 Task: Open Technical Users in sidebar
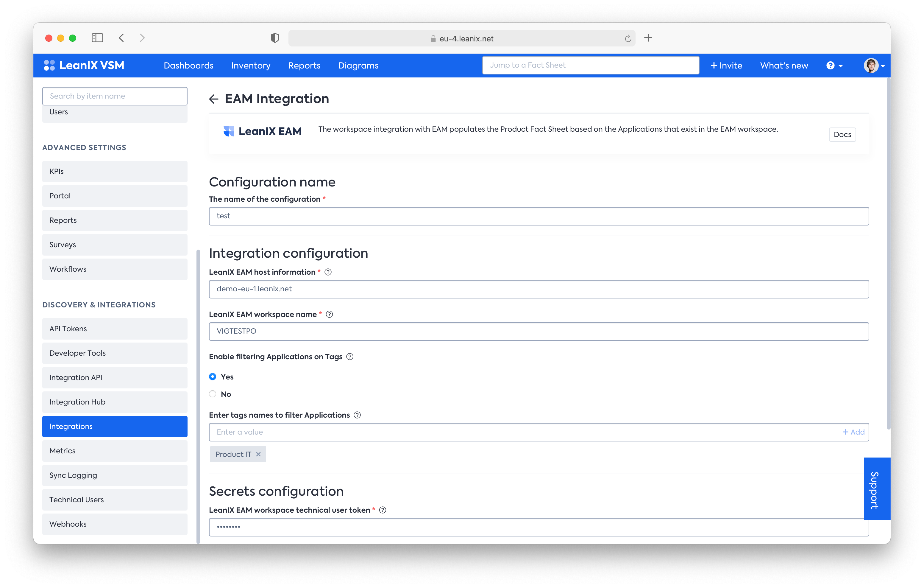(x=115, y=500)
